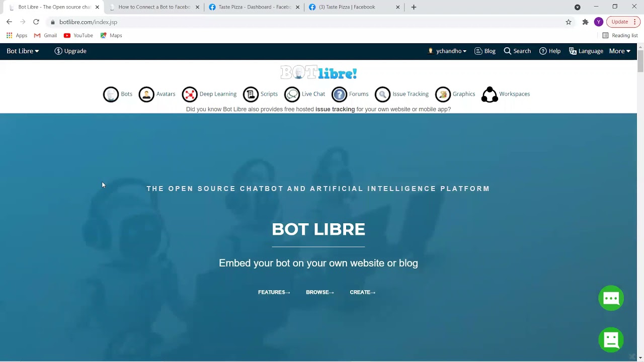Click the Upgrade dollar link

[70, 51]
